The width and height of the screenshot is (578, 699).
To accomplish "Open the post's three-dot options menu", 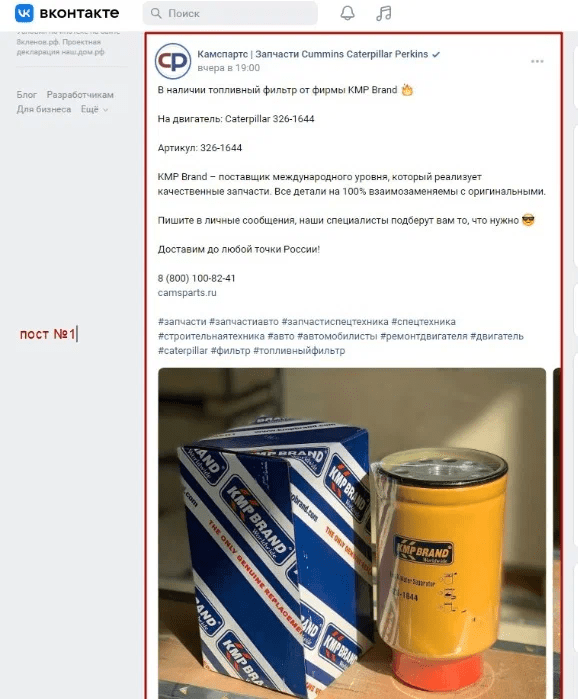I will [x=537, y=61].
